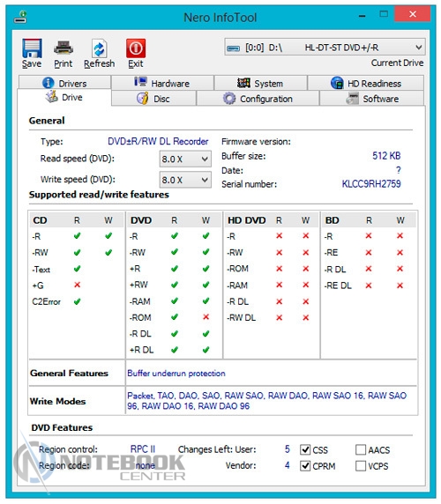Switch to the Disc tab

153,98
